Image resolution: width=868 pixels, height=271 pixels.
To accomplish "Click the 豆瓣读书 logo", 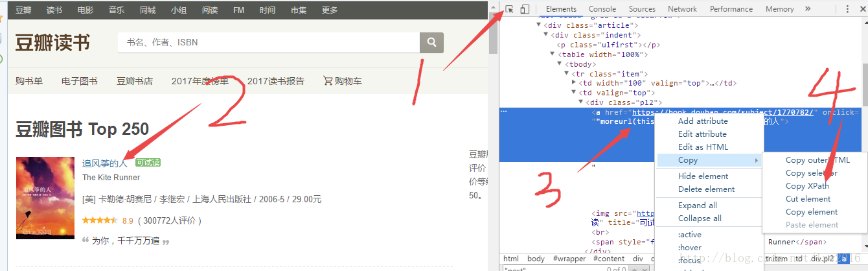I will click(52, 43).
